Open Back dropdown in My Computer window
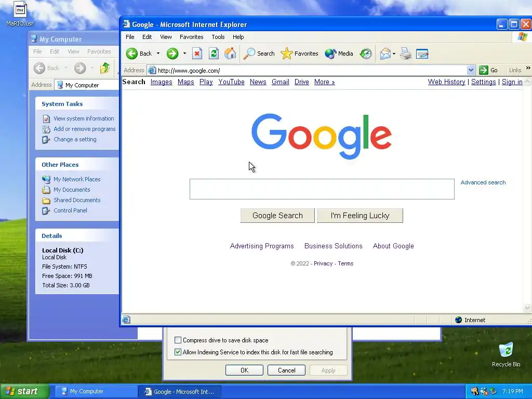This screenshot has width=532, height=399. 66,68
